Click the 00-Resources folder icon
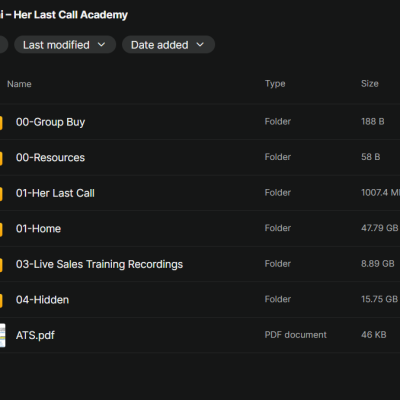Screen dimensions: 400x400 point(1,158)
